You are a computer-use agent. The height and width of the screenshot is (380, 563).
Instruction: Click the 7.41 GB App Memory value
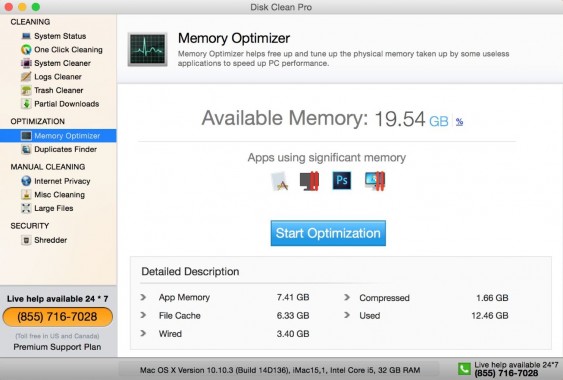[x=293, y=297]
